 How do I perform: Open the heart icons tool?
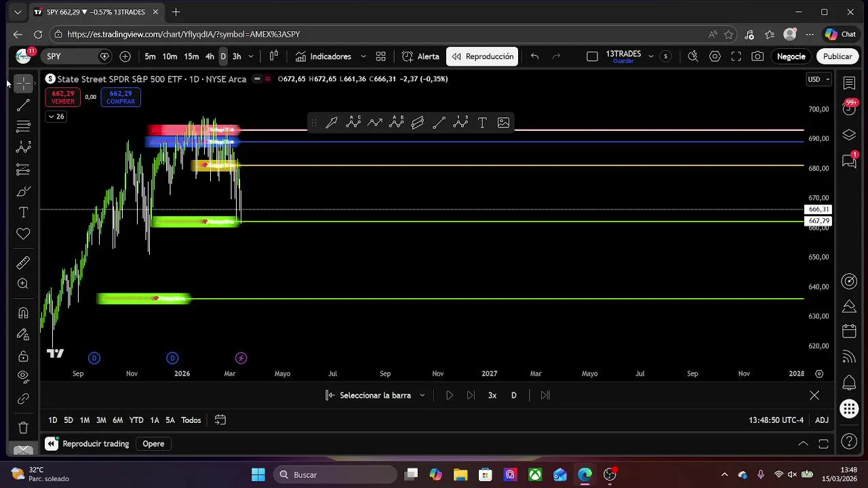[x=23, y=234]
